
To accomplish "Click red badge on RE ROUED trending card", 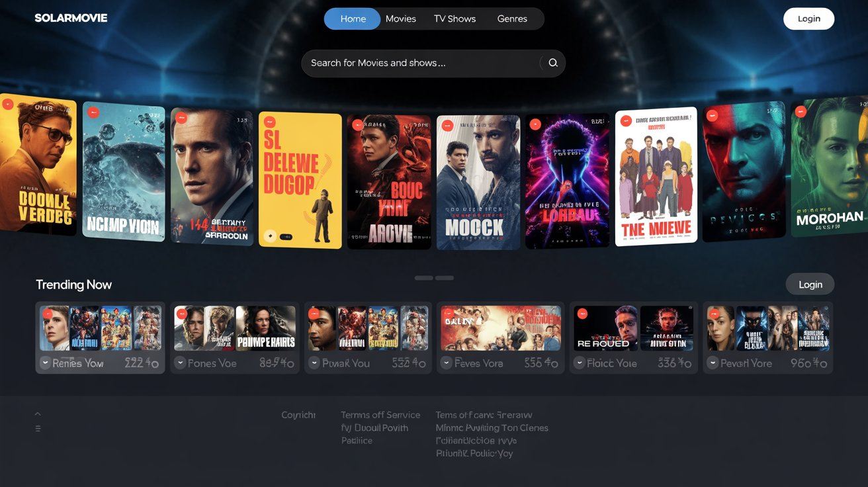I will point(582,314).
